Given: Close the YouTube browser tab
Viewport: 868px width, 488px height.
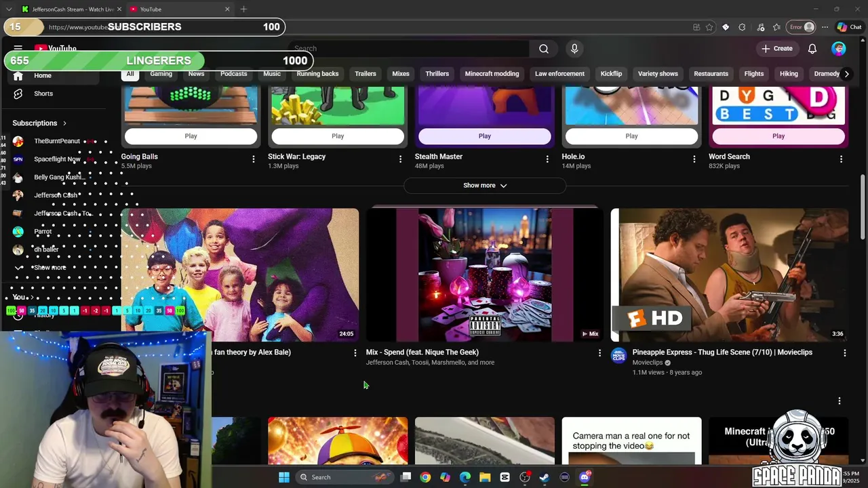Looking at the screenshot, I should point(227,9).
